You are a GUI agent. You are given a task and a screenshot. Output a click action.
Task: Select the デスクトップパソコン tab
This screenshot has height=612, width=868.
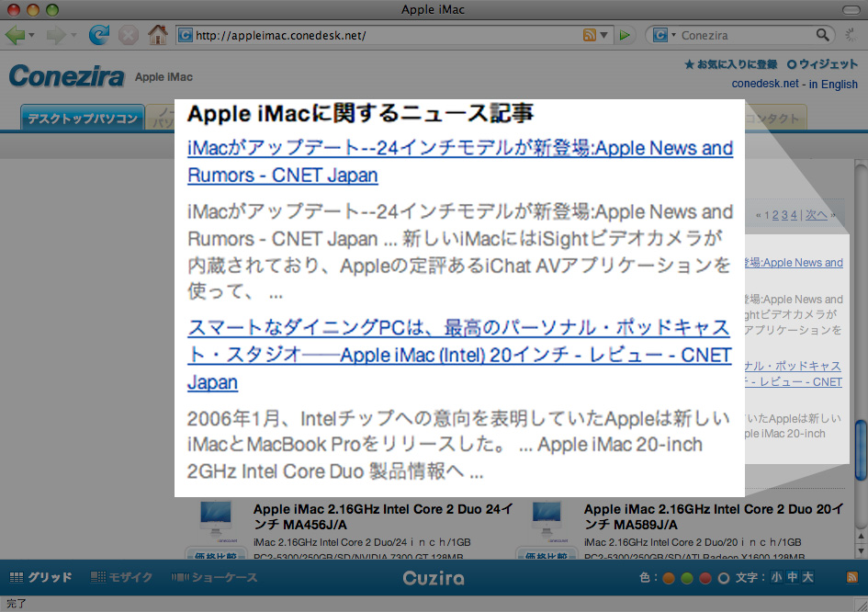click(x=82, y=119)
